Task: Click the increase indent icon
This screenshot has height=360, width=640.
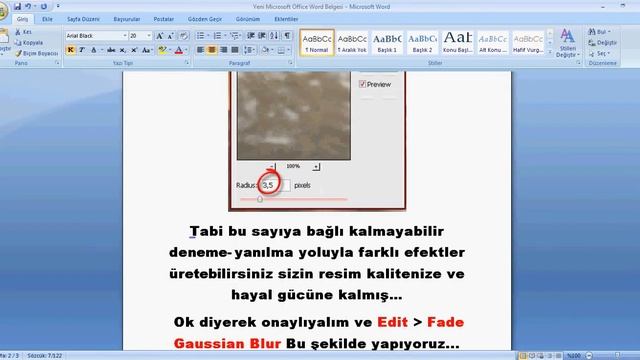Action: 262,36
